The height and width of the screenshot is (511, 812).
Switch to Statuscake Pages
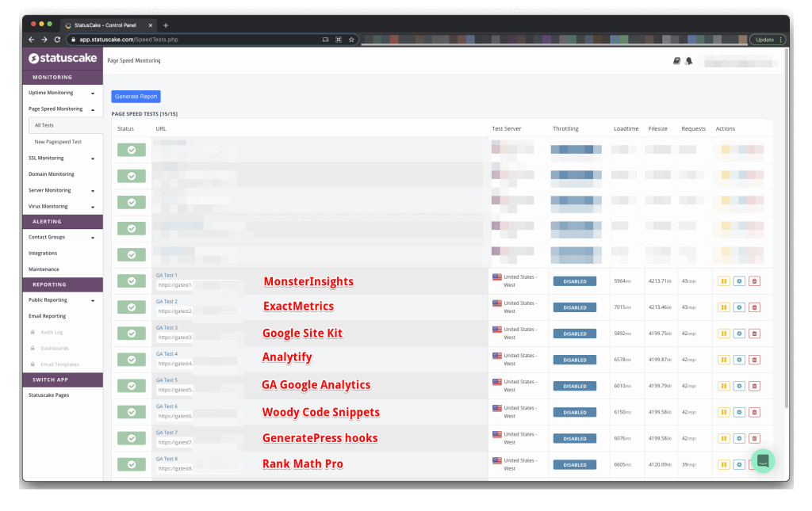click(48, 395)
